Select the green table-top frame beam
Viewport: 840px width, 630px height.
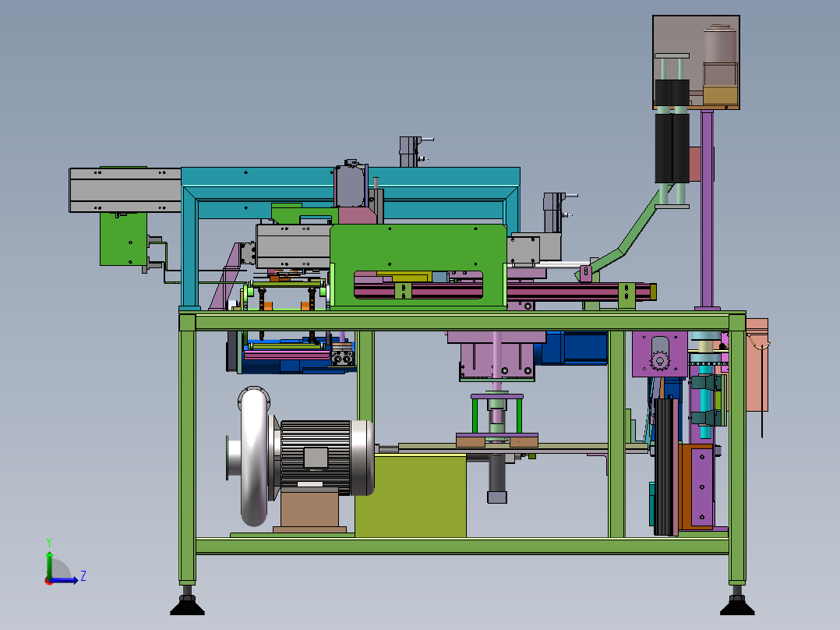(462, 322)
